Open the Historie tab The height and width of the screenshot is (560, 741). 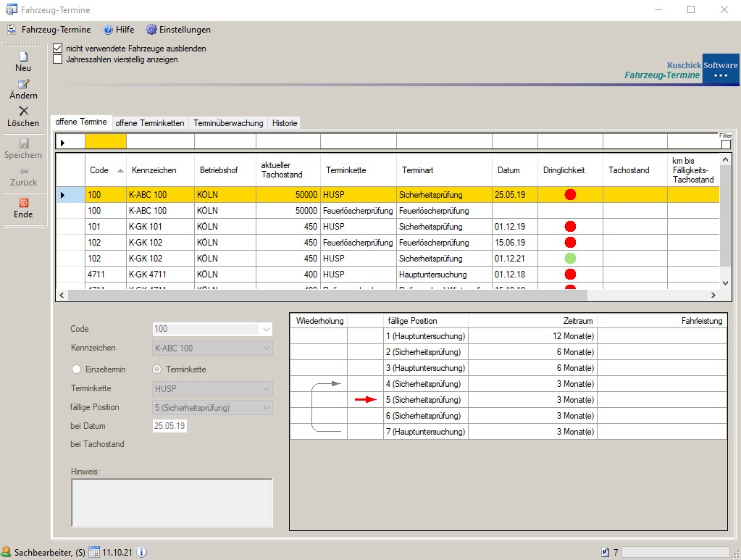point(285,123)
